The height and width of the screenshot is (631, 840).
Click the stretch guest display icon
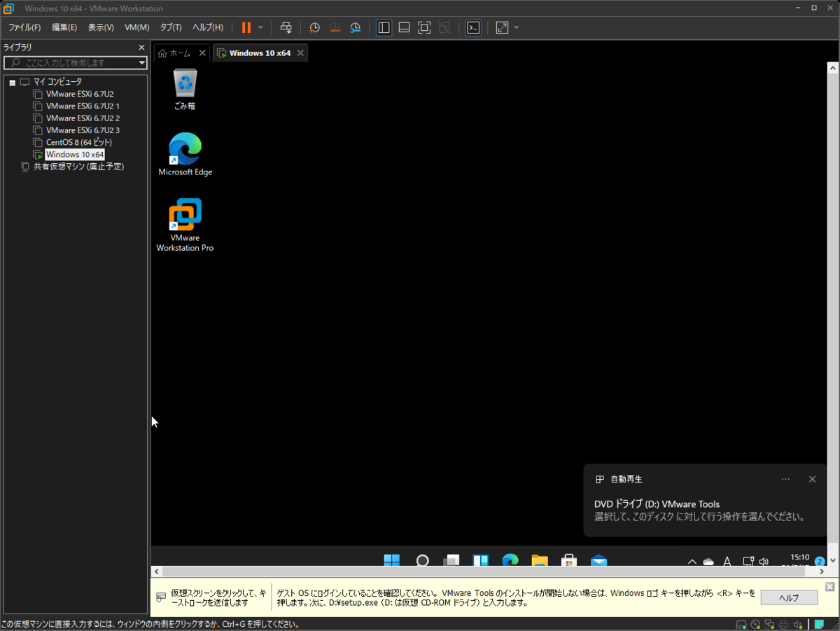[502, 27]
